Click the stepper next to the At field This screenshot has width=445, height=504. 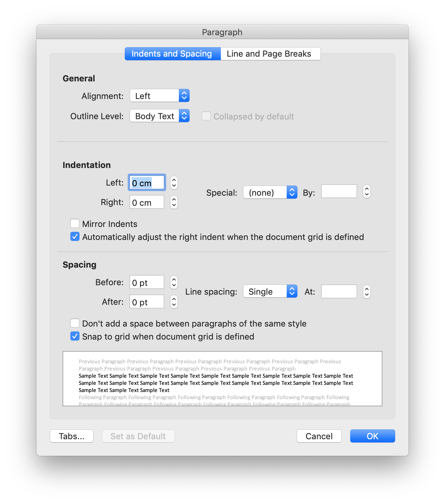point(366,291)
